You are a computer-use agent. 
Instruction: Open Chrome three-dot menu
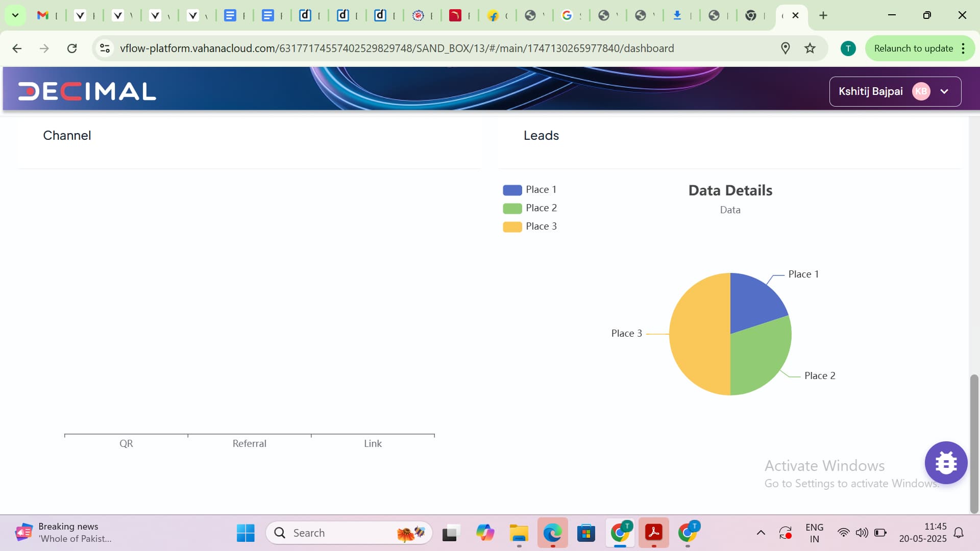pos(963,48)
